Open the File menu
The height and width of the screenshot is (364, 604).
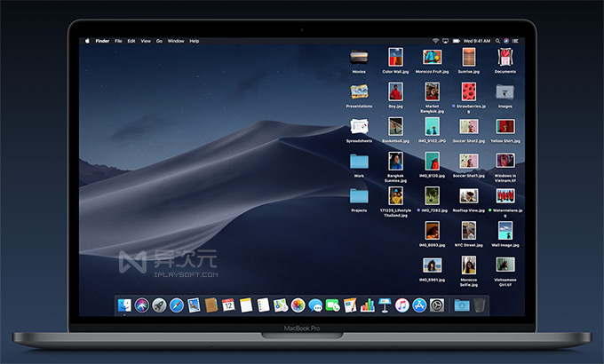tap(117, 41)
